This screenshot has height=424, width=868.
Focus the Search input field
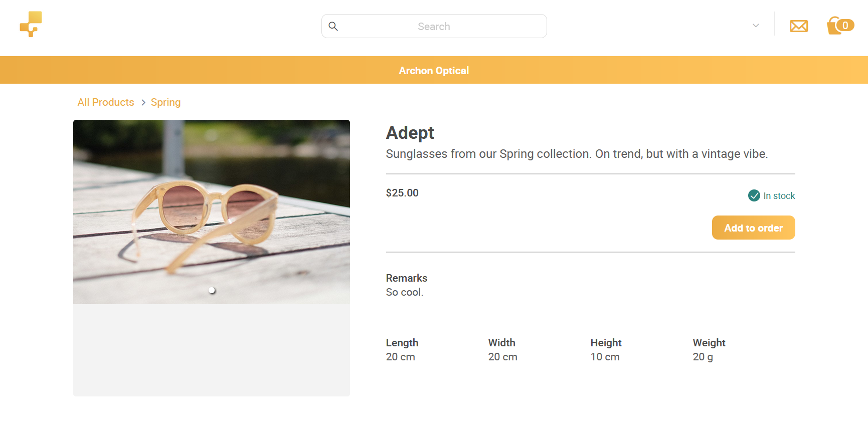click(x=434, y=26)
